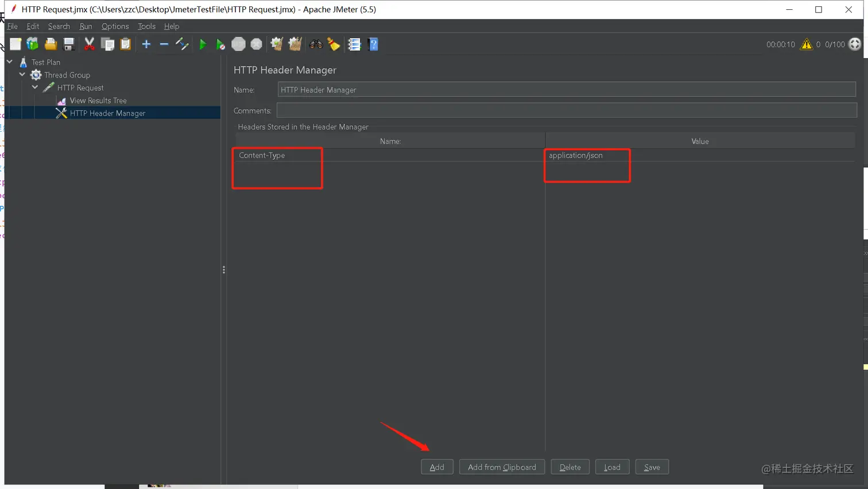The image size is (868, 489).
Task: Collapse all tree nodes with minus icon
Action: click(x=164, y=44)
